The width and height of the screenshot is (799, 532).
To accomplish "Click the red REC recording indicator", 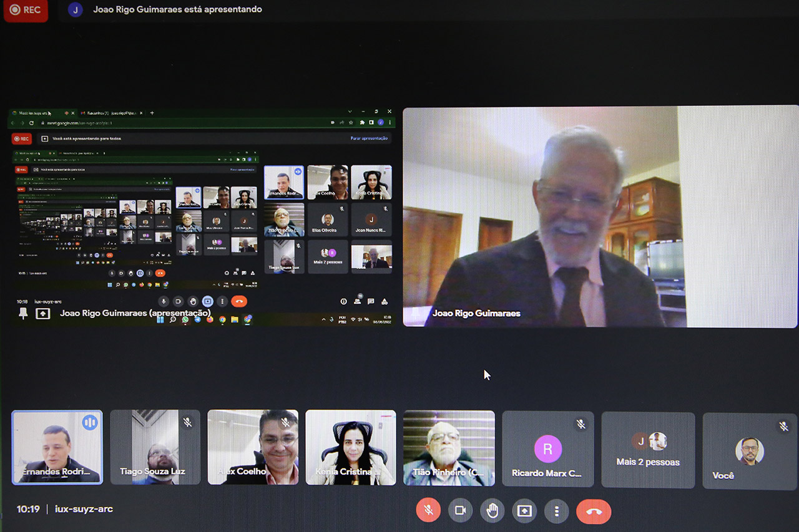I will (x=26, y=10).
